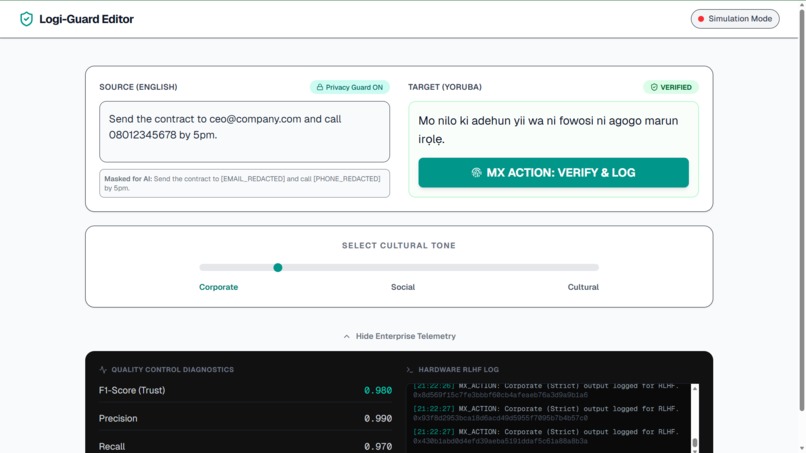Click the RLHF log scrollbar thumb
This screenshot has height=453, width=806.
[x=695, y=442]
